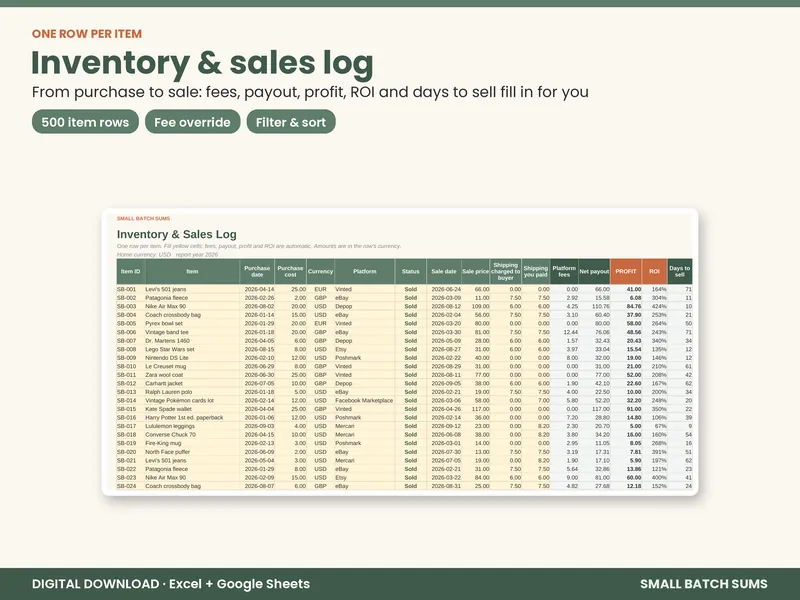Click sale date "2026-08-31" in row SB-024
This screenshot has width=800, height=600.
446,486
